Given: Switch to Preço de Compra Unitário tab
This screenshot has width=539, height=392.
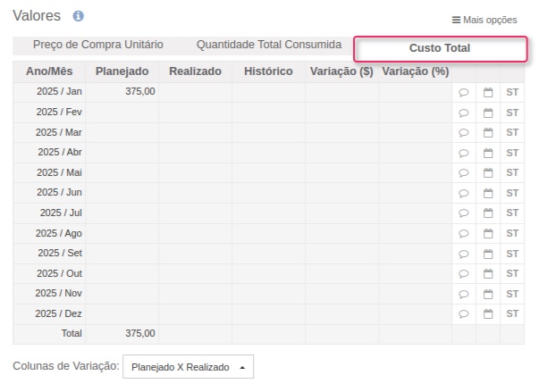Looking at the screenshot, I should (97, 45).
